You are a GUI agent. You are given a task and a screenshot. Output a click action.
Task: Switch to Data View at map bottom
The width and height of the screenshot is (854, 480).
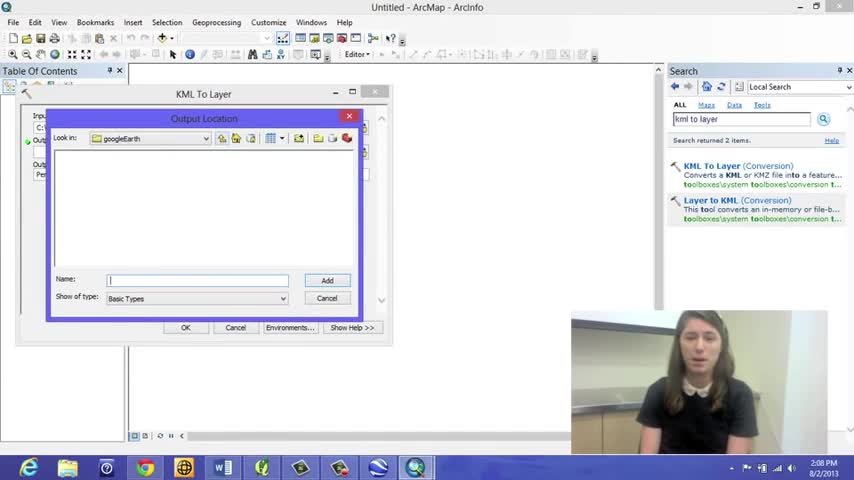135,436
